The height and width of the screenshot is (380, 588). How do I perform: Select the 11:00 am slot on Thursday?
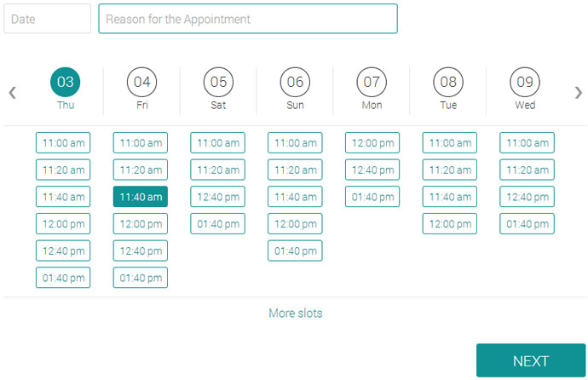pos(63,143)
